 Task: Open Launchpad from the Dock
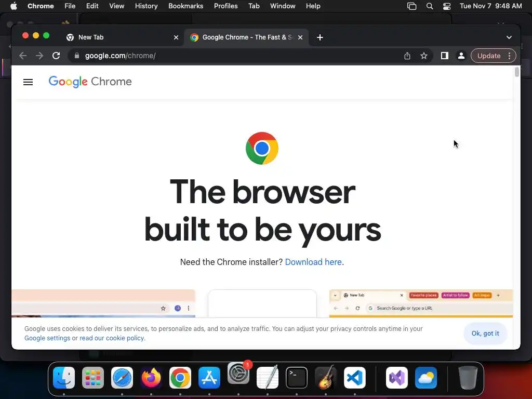[x=93, y=378]
